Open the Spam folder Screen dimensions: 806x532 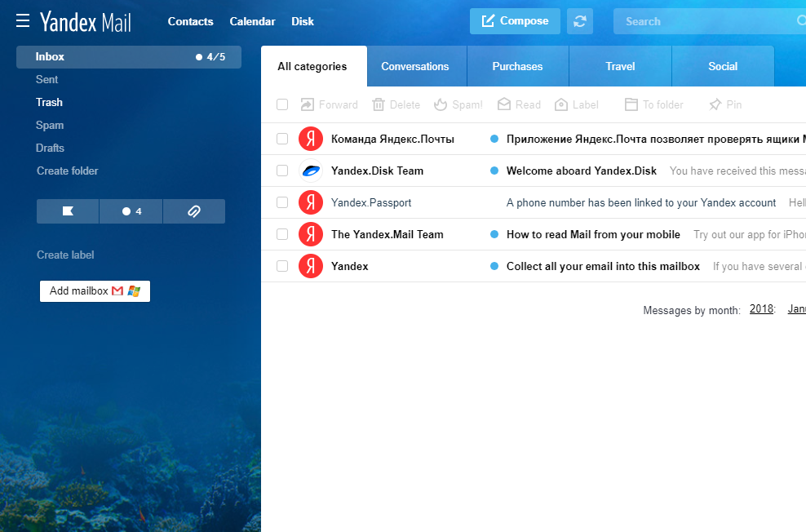tap(50, 125)
